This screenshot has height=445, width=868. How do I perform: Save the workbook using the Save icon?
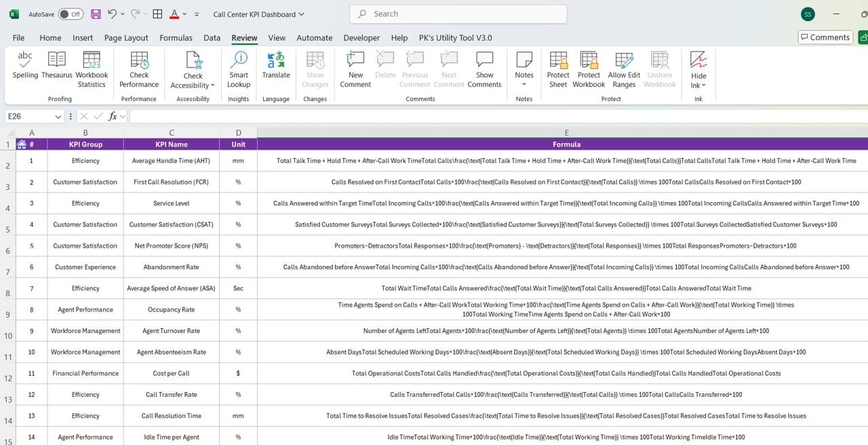tap(96, 14)
